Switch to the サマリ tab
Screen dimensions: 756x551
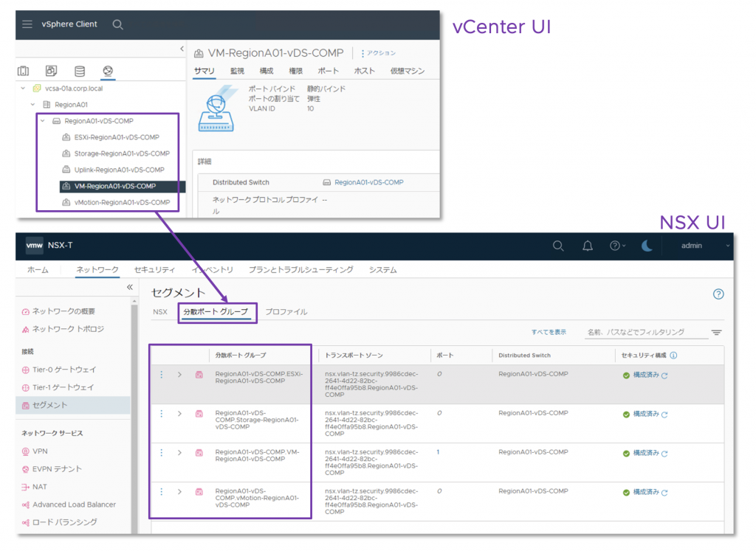(x=205, y=71)
